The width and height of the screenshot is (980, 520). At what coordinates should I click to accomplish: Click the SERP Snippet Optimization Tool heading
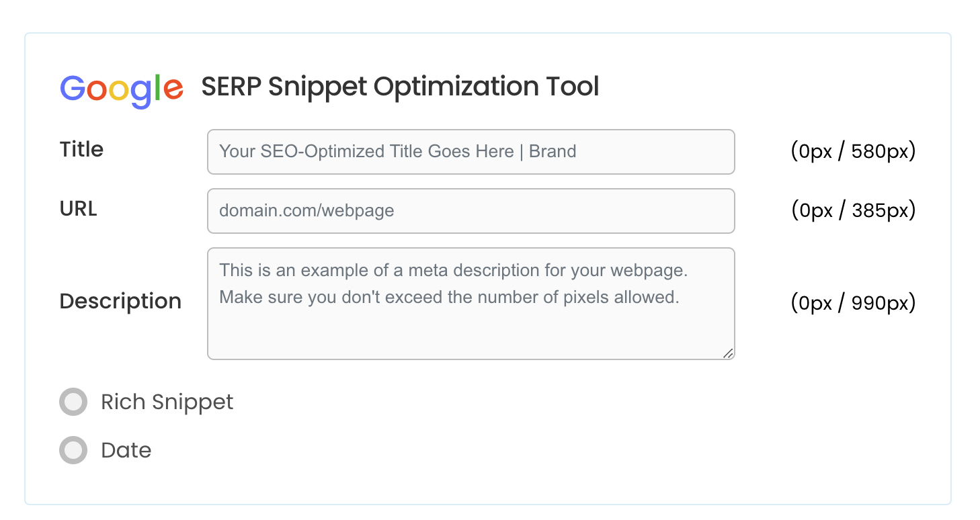399,86
